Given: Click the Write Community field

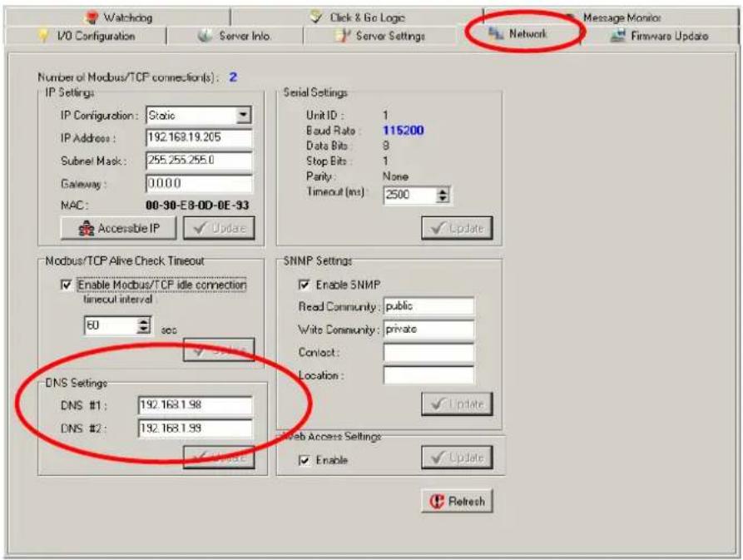Looking at the screenshot, I should coord(428,330).
